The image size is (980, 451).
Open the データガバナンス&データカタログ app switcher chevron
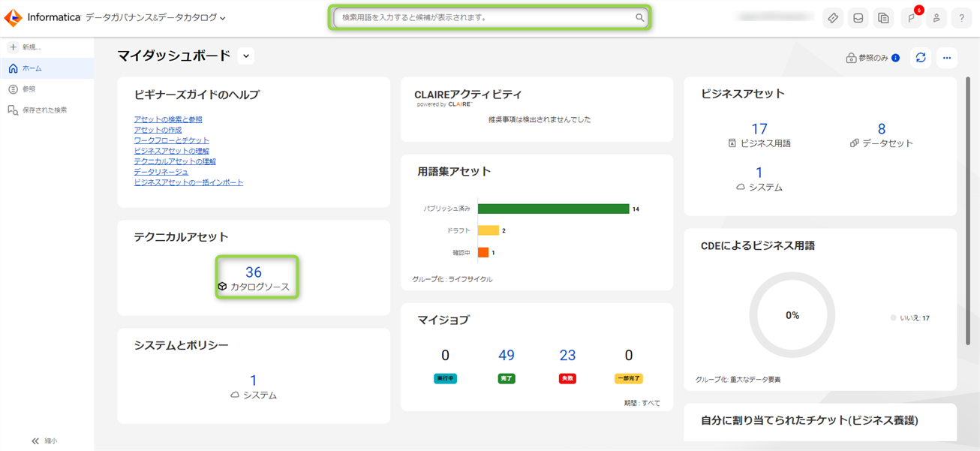click(x=221, y=17)
